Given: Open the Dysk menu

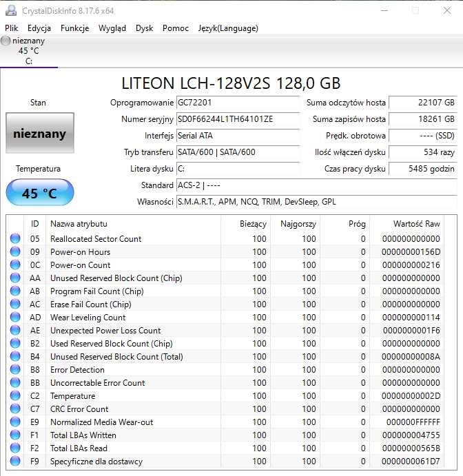Looking at the screenshot, I should [144, 28].
